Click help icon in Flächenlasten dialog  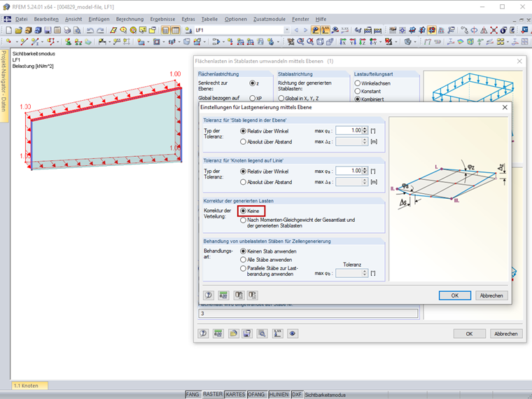coord(203,333)
